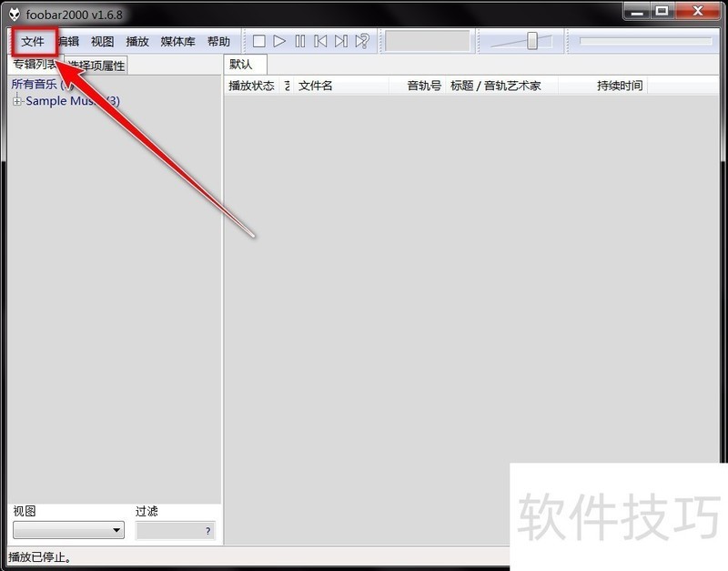Click the filter help question mark button

click(207, 531)
